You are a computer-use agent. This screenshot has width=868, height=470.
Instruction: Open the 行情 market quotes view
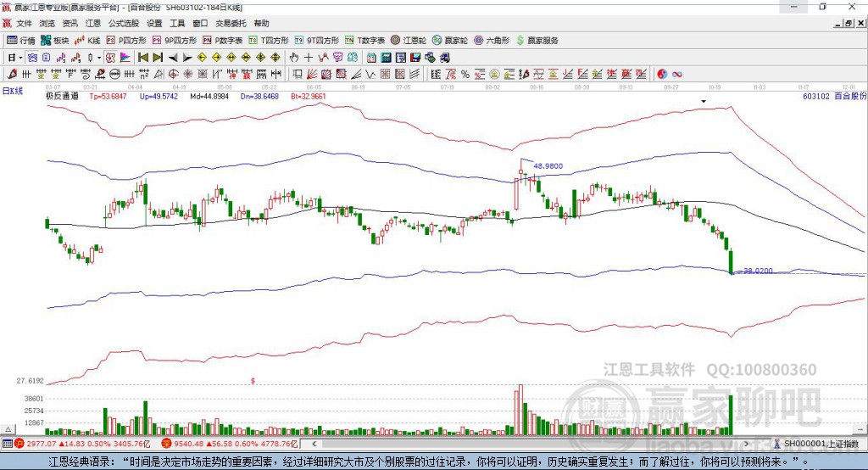[x=20, y=41]
